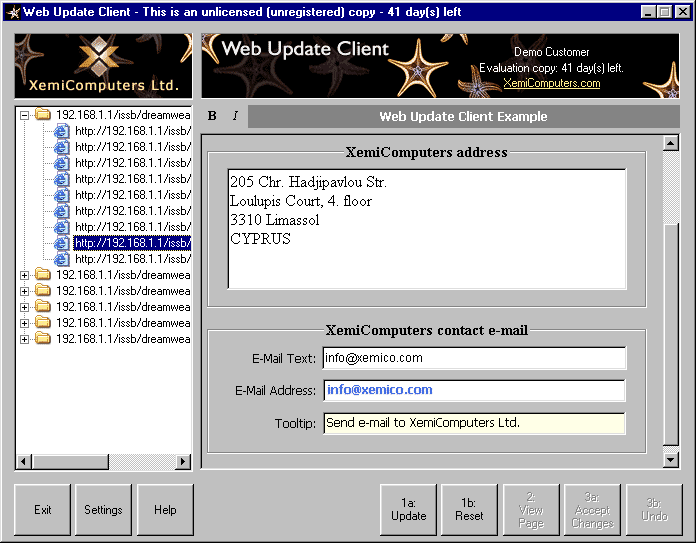Click the word 'CYPRUS' in the address
This screenshot has height=543, width=696.
261,239
